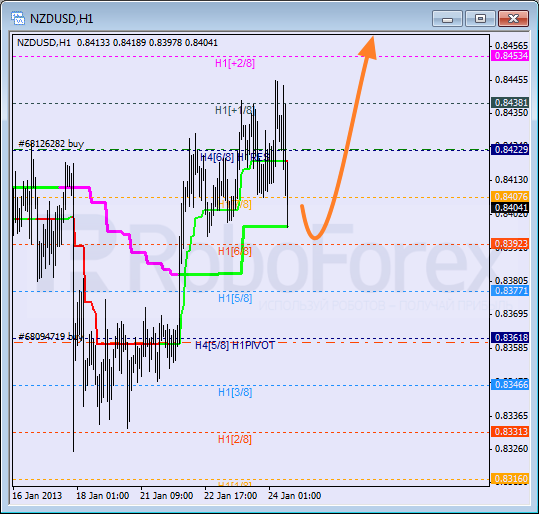Select the magenta 0.84534 price label

pos(510,56)
